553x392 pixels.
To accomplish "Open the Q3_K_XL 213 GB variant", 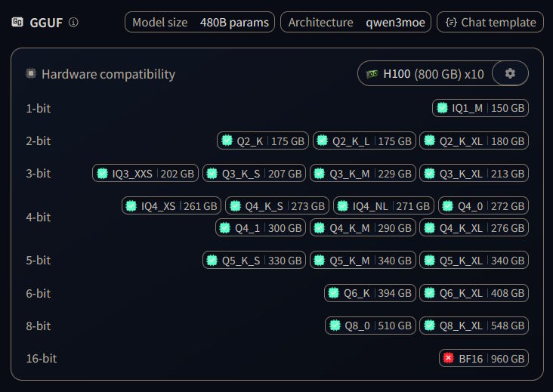I will point(474,174).
